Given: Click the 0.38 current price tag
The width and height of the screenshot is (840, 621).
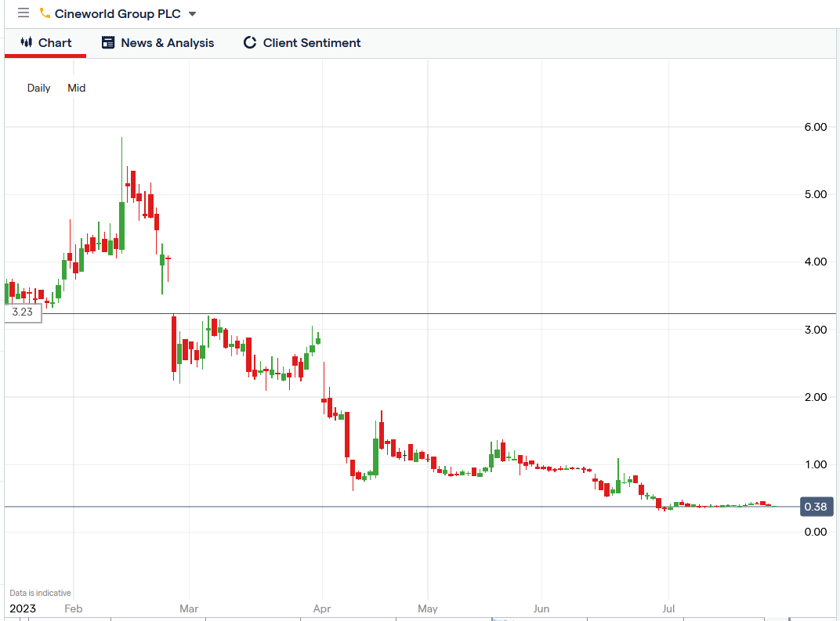Looking at the screenshot, I should click(816, 507).
